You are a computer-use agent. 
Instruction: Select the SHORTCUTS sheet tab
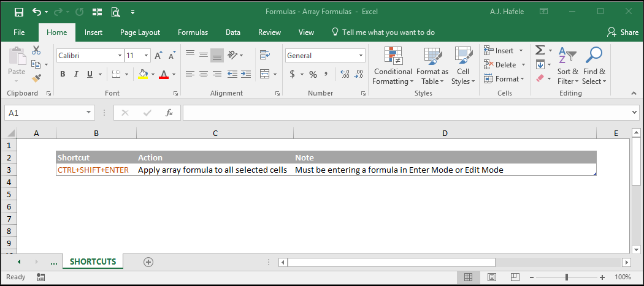(93, 262)
